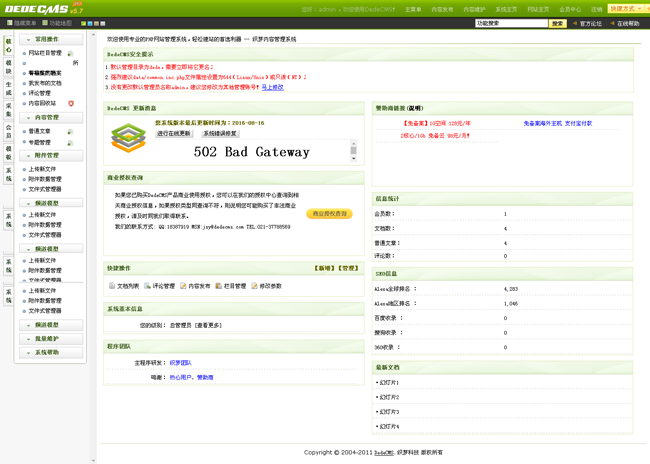Click the DedeCMS link in the footer copyright

[384, 453]
